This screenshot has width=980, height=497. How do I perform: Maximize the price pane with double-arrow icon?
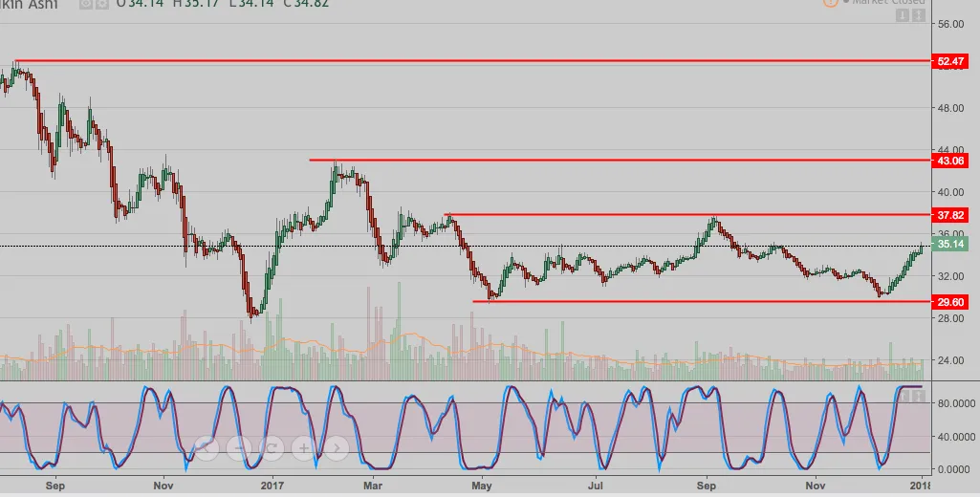918,15
